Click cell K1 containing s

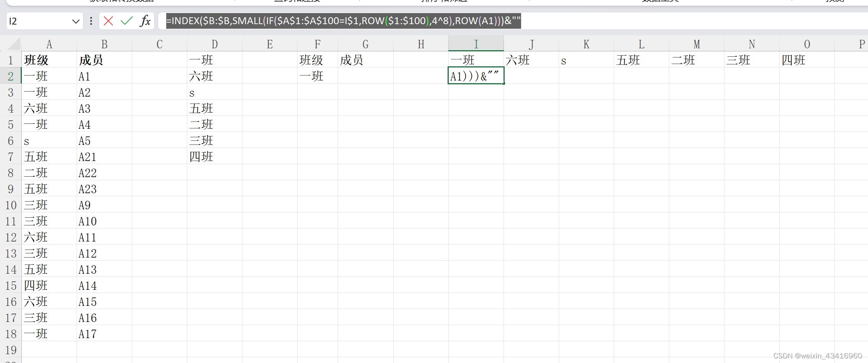point(586,60)
